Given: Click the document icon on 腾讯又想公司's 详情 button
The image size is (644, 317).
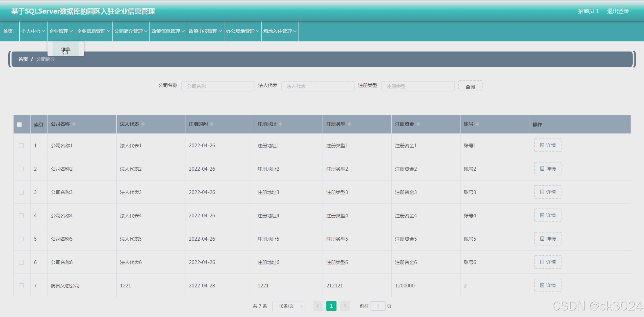Looking at the screenshot, I should (x=542, y=285).
